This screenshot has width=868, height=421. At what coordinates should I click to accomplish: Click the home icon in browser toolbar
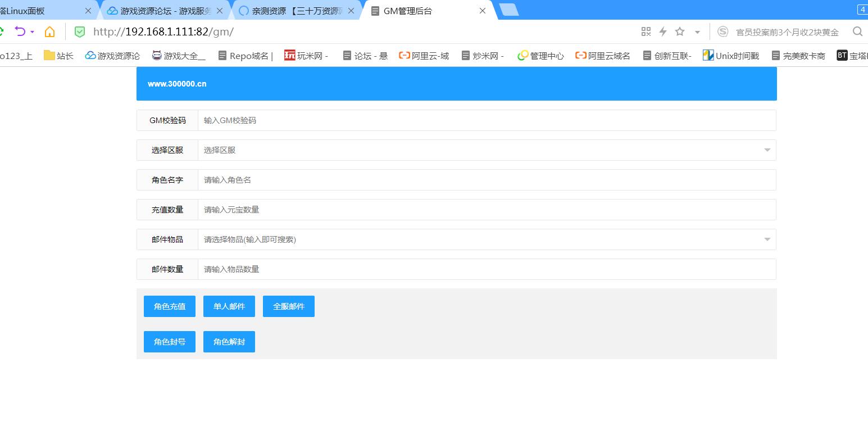(x=50, y=31)
